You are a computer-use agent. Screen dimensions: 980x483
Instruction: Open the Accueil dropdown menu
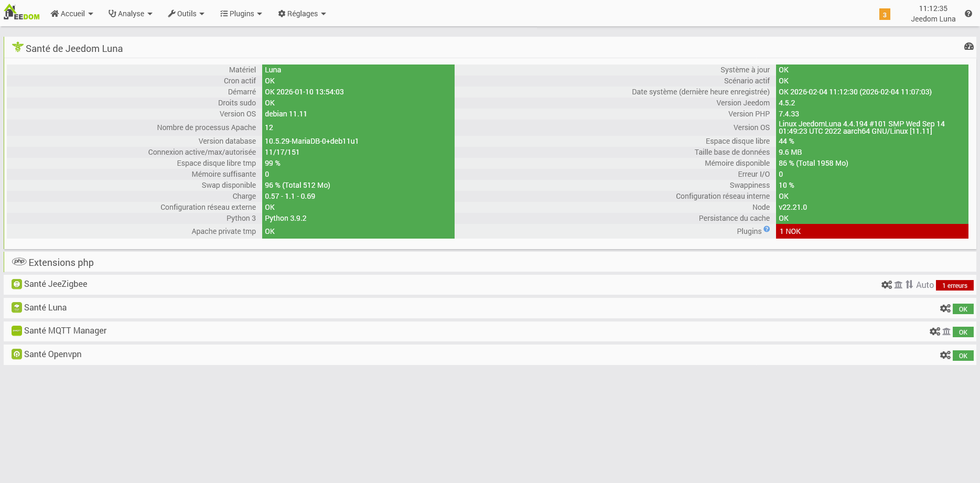click(72, 14)
